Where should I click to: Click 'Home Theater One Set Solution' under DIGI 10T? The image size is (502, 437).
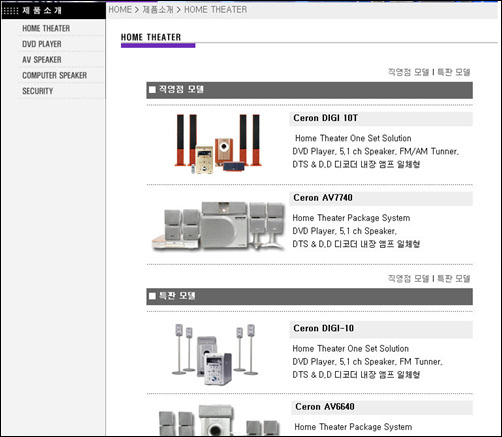click(x=353, y=138)
